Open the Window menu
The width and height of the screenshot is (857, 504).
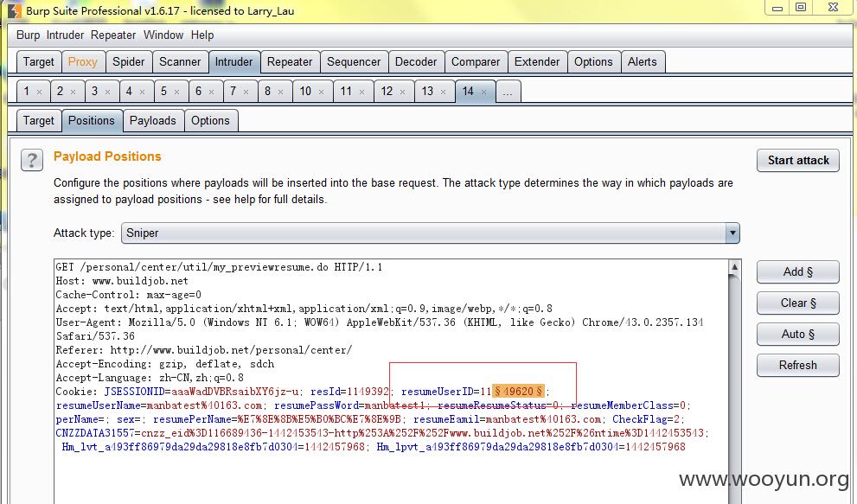pos(163,35)
